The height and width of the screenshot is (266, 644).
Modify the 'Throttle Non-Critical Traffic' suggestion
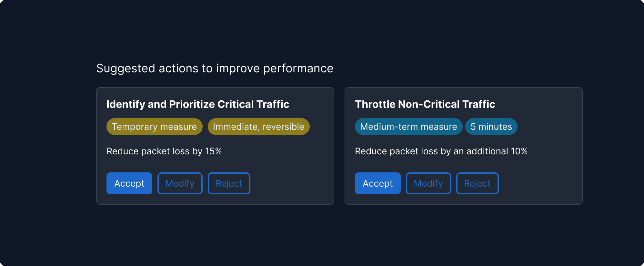tap(428, 183)
